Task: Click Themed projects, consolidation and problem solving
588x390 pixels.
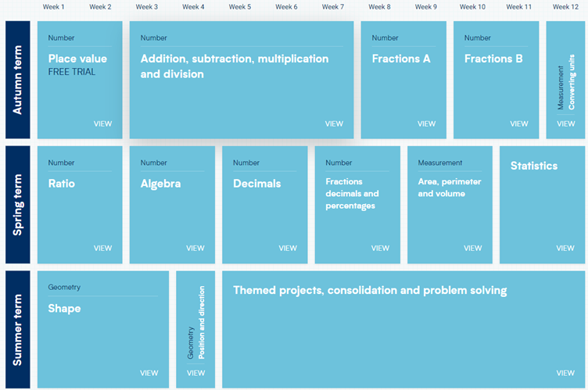Action: pyautogui.click(x=370, y=291)
